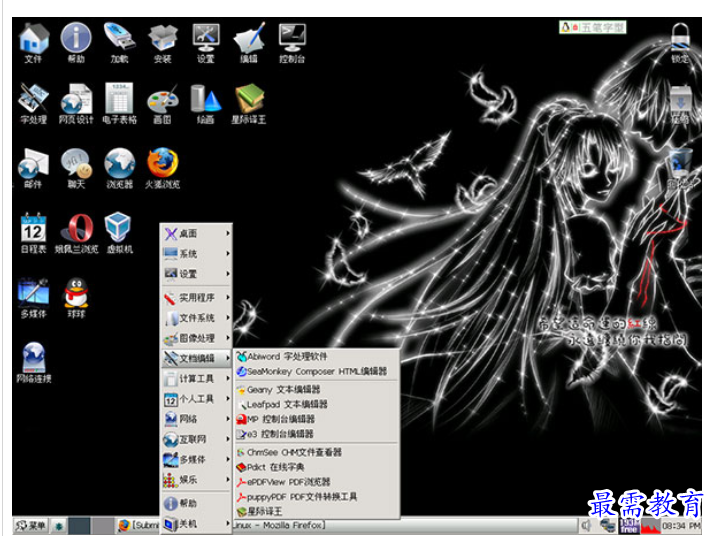Expand the 文件系统 submenu arrow
This screenshot has width=712, height=536.
[228, 318]
